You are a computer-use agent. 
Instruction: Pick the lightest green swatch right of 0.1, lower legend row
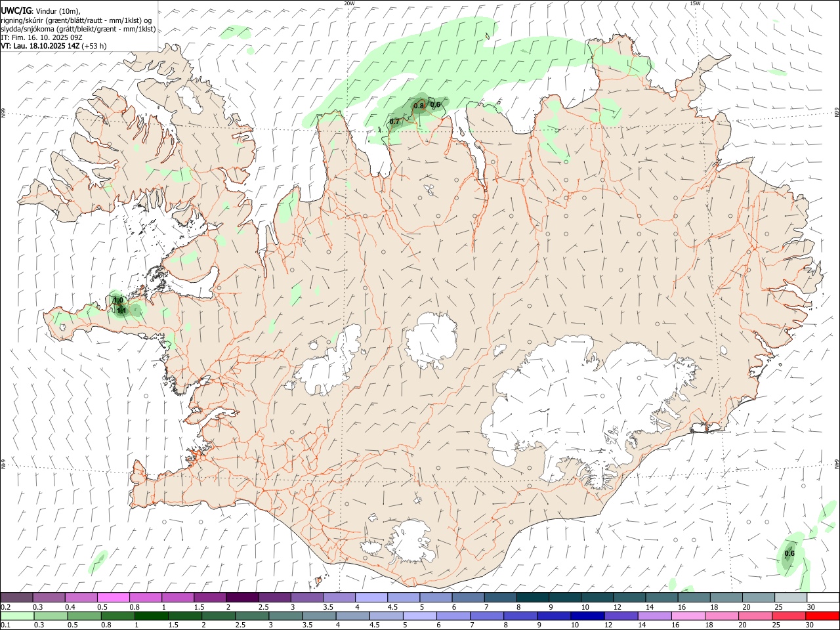coord(17,616)
